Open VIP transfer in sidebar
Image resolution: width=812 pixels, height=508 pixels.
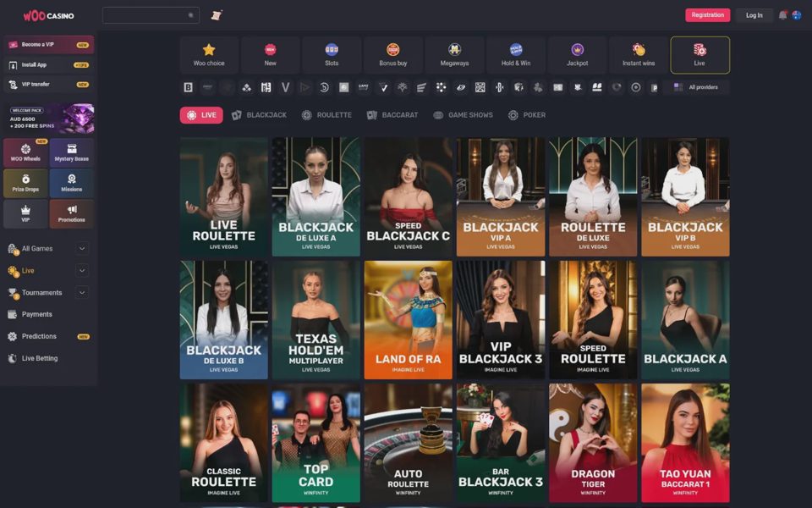49,84
